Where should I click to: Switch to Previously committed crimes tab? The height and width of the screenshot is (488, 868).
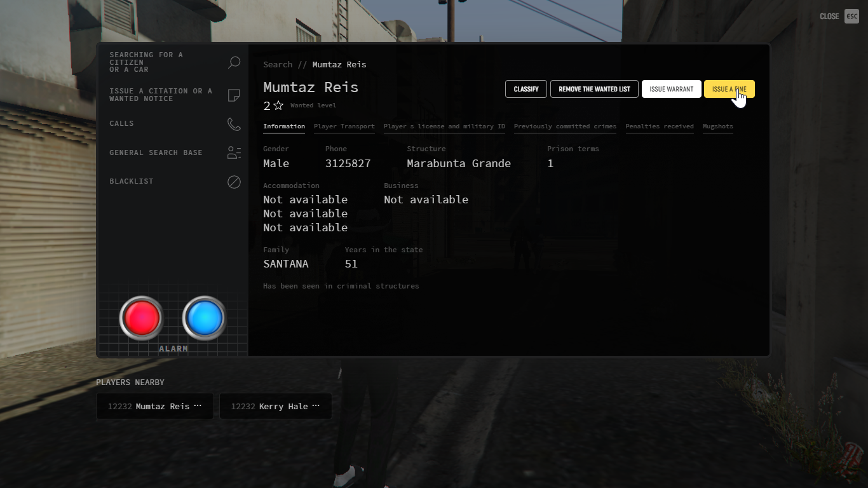pos(565,126)
